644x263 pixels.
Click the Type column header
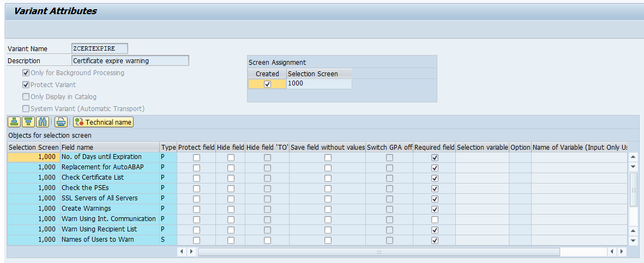tap(168, 147)
